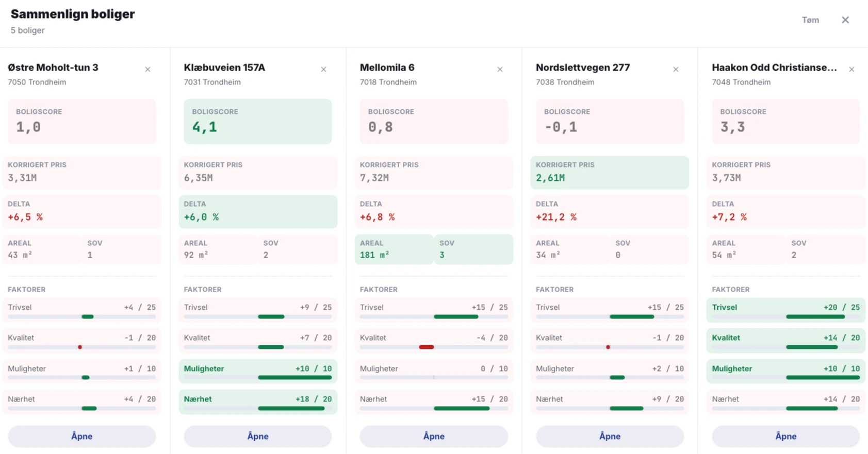Click the red Kvalitet bar for Mellomila 6

pyautogui.click(x=427, y=347)
